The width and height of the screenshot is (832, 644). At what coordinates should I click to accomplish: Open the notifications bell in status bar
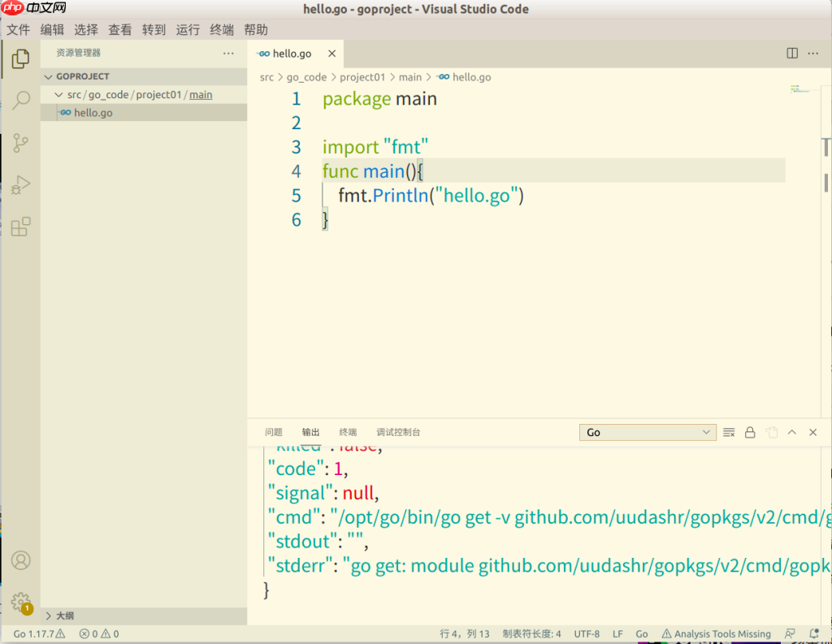point(814,634)
